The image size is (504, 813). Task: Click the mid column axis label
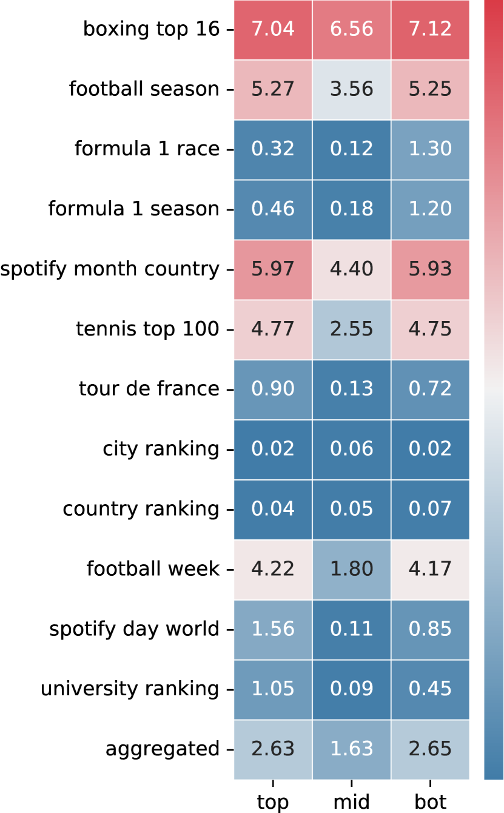pyautogui.click(x=352, y=801)
